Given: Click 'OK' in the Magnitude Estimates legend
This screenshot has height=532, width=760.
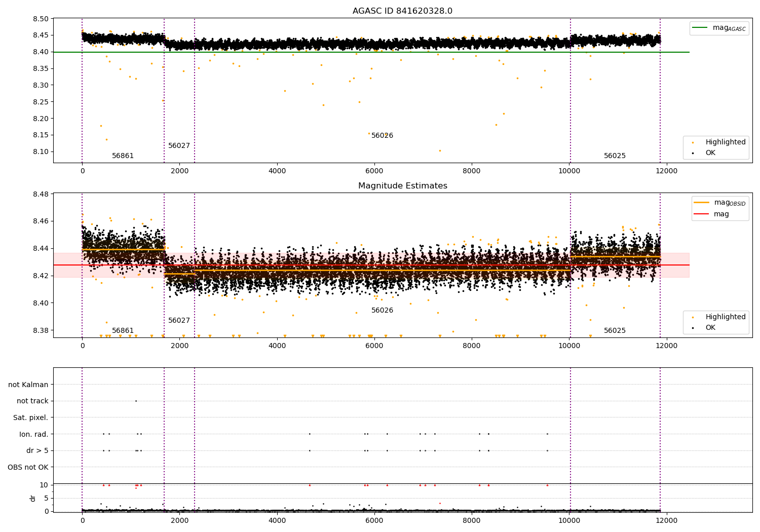Looking at the screenshot, I should (710, 328).
